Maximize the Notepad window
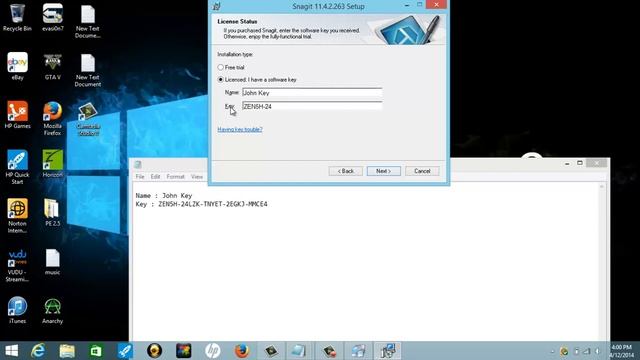Image resolution: width=640 pixels, height=360 pixels. pyautogui.click(x=580, y=163)
